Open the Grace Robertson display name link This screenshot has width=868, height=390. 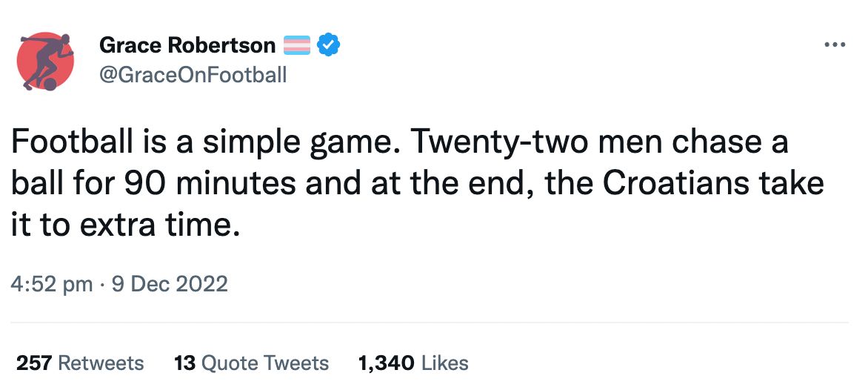(187, 46)
